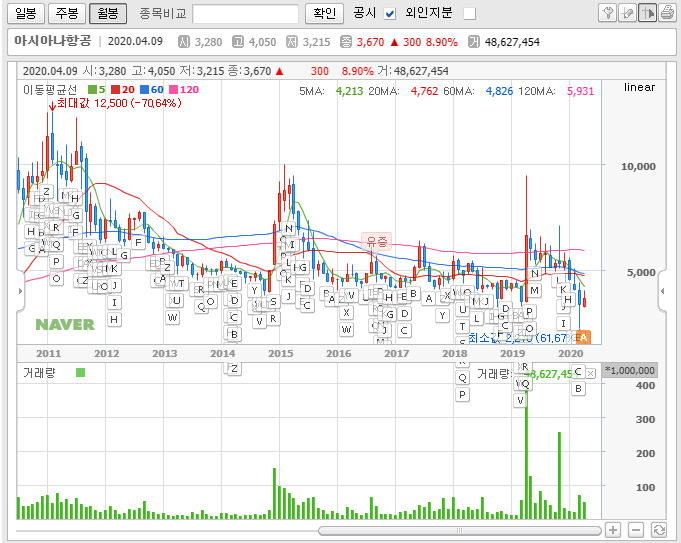The image size is (681, 543).
Task: Click the 48,627,454 volume figure in header
Action: [x=512, y=42]
